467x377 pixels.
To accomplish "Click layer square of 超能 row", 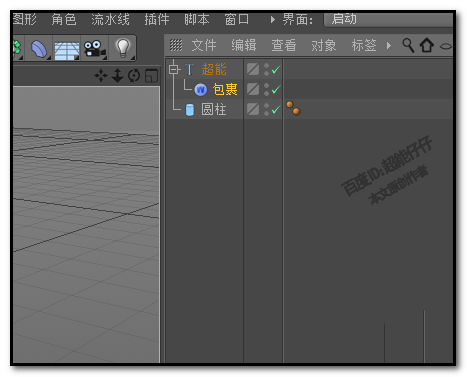I will [253, 69].
